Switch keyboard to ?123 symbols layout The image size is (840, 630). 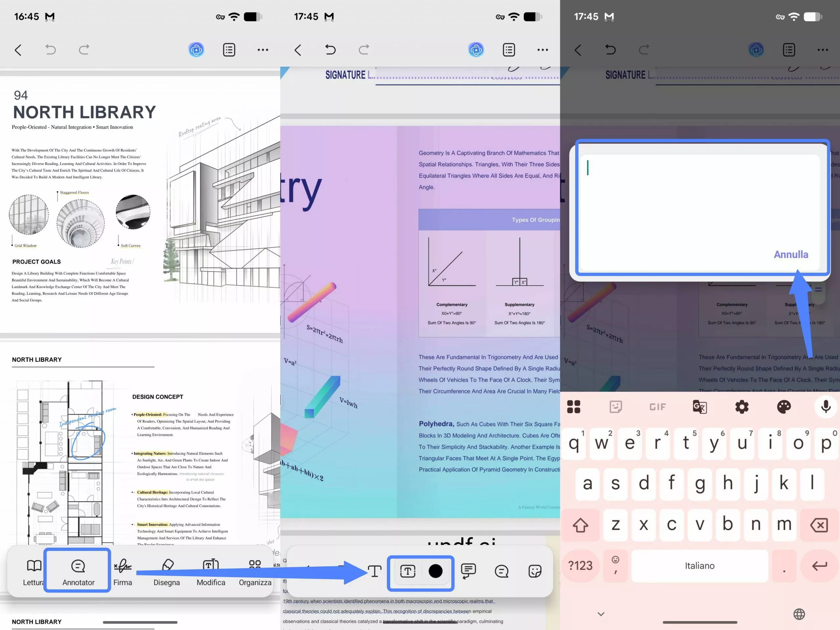tap(580, 565)
